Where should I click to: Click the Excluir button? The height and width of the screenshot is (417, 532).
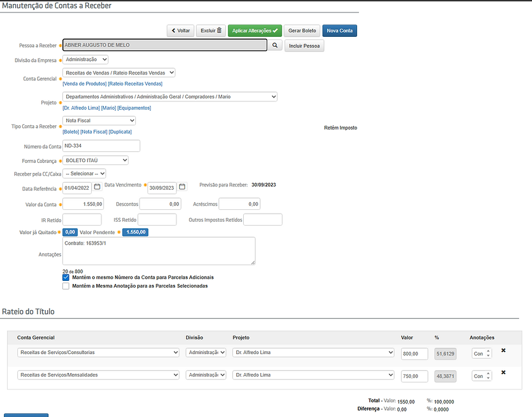point(211,30)
